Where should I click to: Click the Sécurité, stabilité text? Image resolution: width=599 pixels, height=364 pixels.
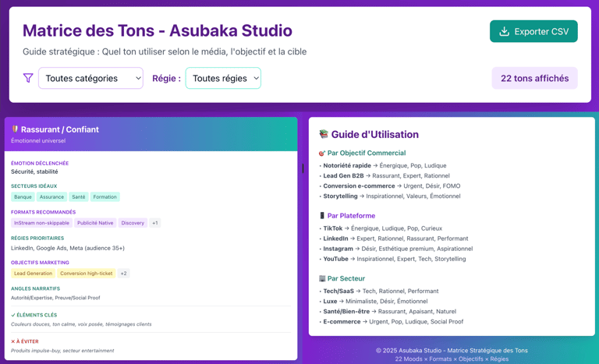34,172
